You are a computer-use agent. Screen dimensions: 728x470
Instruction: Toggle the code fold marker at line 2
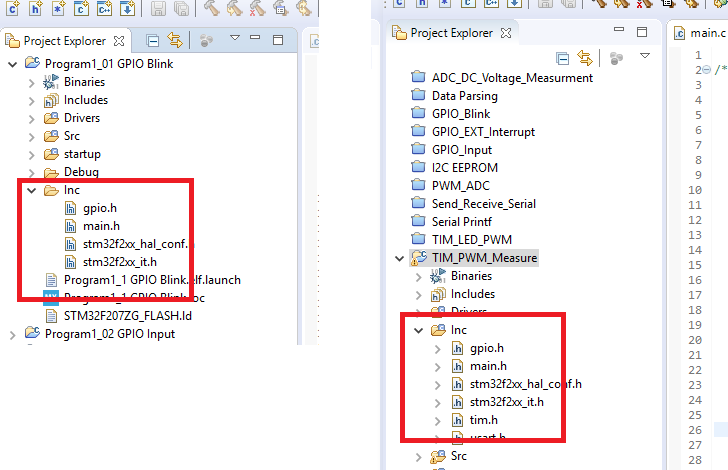(x=706, y=70)
